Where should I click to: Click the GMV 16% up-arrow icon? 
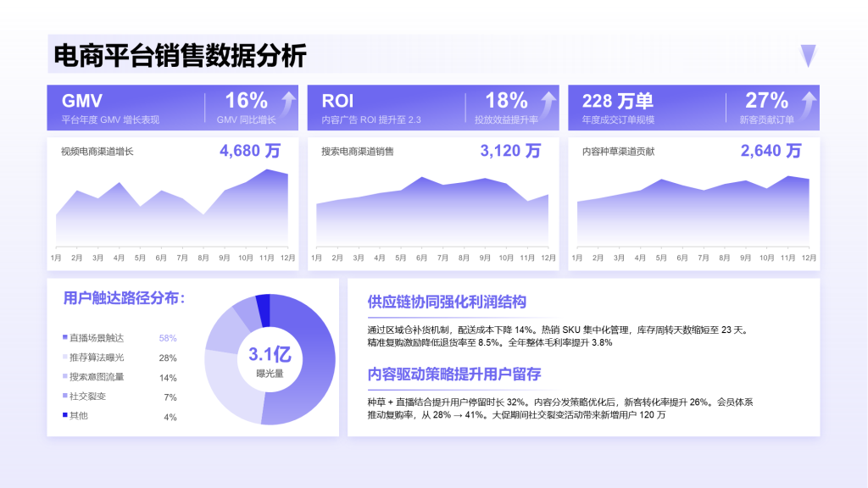[x=288, y=103]
